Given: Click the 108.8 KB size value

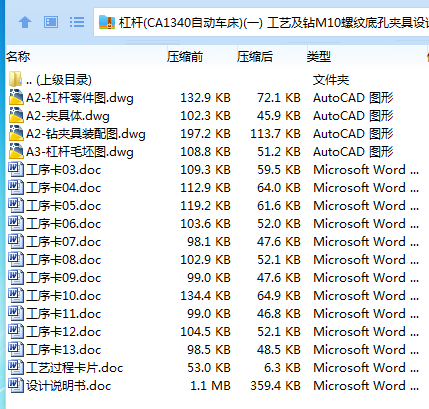Looking at the screenshot, I should coord(205,152).
